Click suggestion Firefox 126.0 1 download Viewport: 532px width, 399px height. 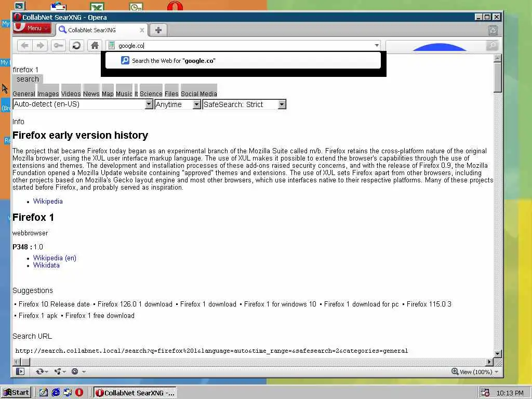[x=135, y=304]
